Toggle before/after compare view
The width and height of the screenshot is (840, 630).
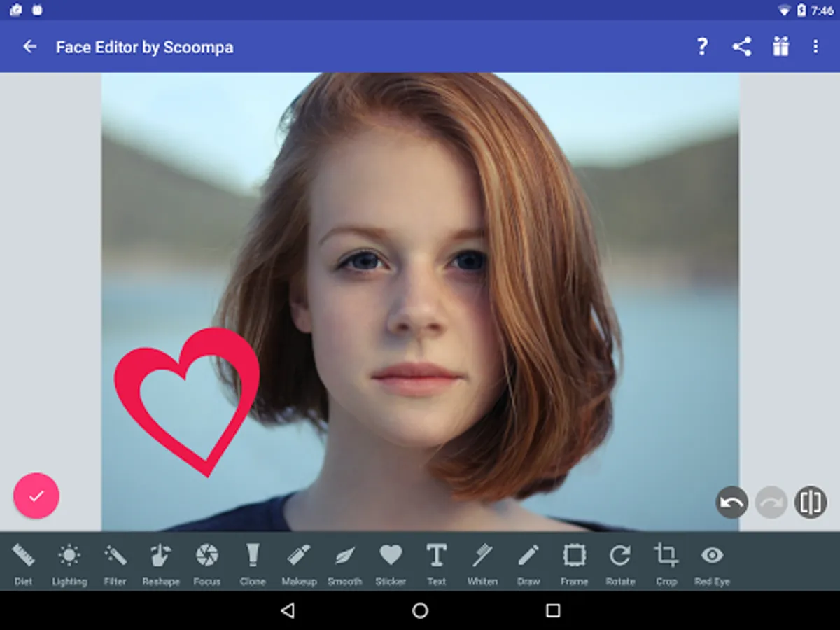tap(811, 503)
